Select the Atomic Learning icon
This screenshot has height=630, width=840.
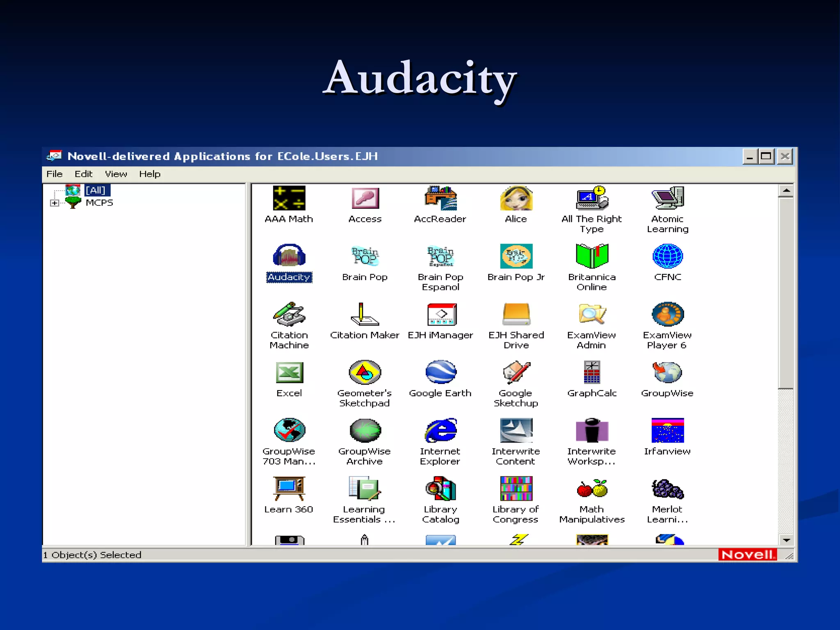coord(667,199)
